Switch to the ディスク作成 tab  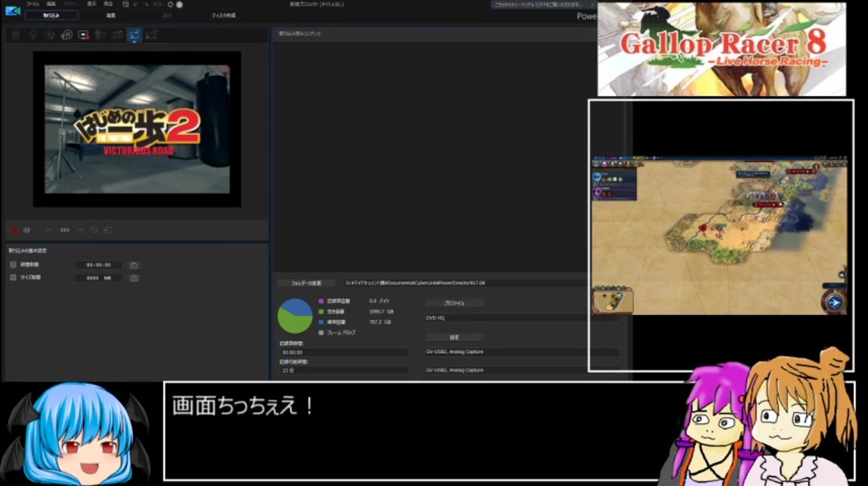[x=224, y=15]
